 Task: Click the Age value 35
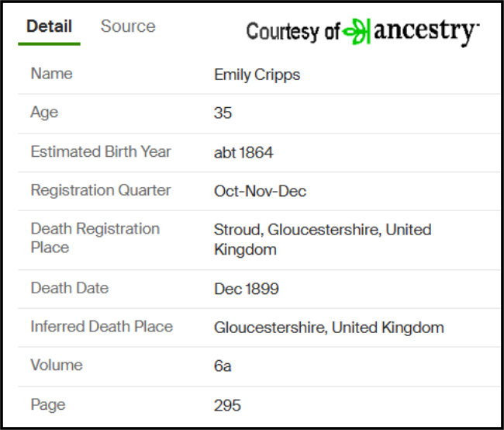click(223, 113)
